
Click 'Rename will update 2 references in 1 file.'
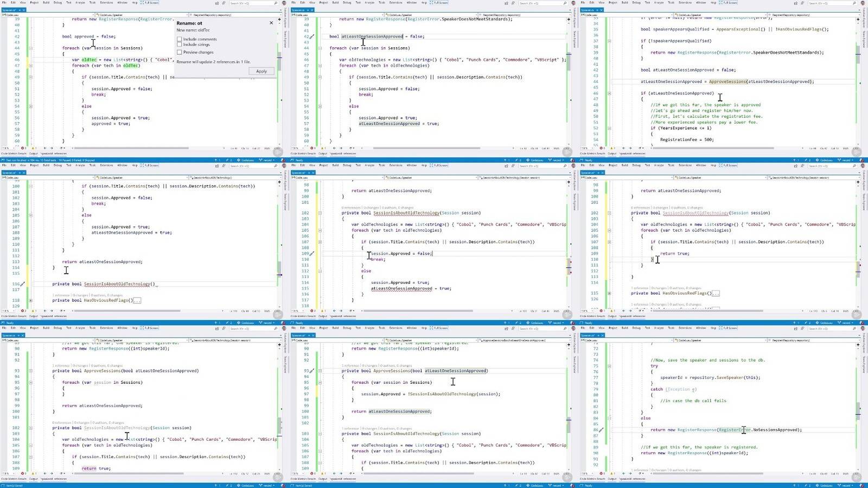pos(213,62)
